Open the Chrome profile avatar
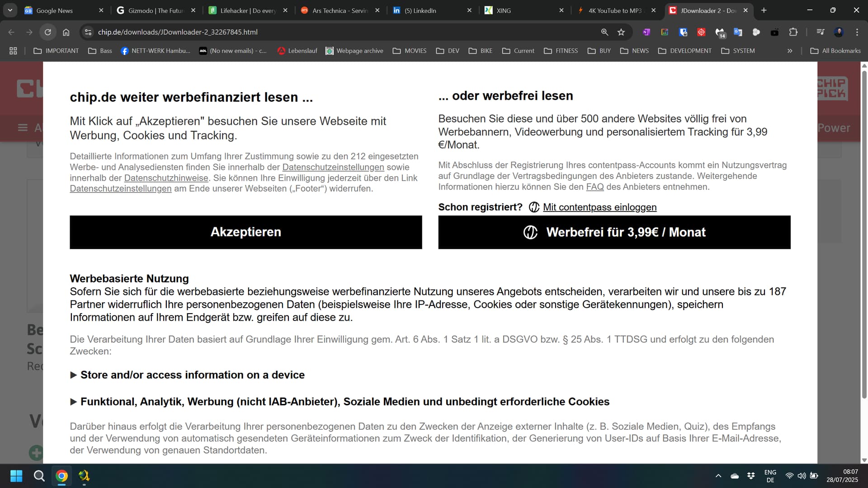Screen dimensions: 868x488 pyautogui.click(x=839, y=32)
